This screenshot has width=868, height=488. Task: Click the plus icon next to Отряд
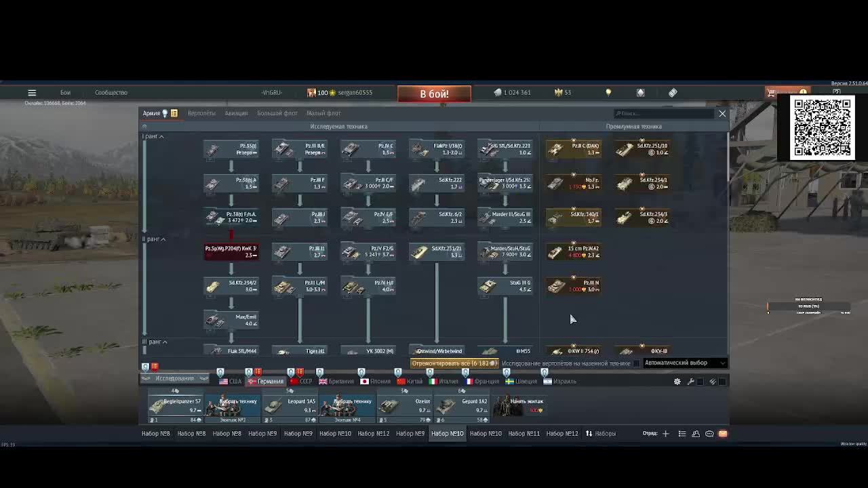pos(666,434)
